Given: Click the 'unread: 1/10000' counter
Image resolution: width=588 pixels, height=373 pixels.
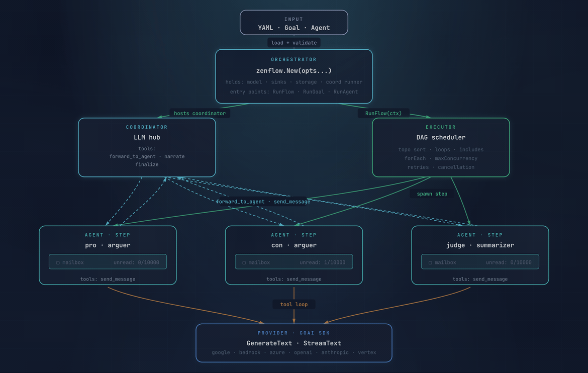Looking at the screenshot, I should [x=323, y=263].
